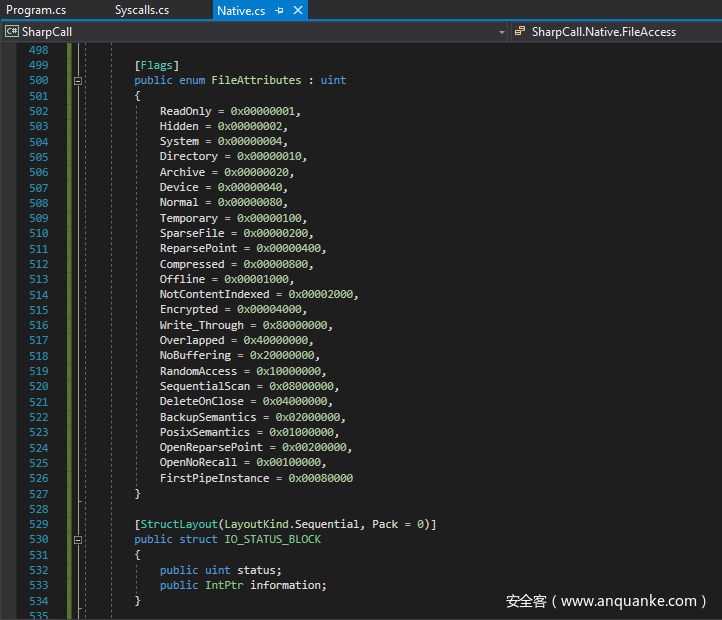
Task: Close the Native.cs tab
Action: tap(297, 10)
